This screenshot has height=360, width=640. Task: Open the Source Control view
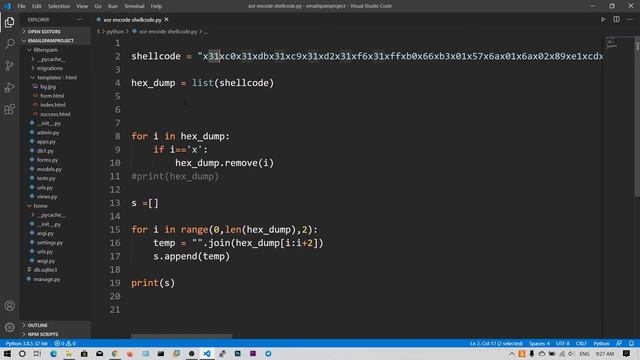pos(9,65)
